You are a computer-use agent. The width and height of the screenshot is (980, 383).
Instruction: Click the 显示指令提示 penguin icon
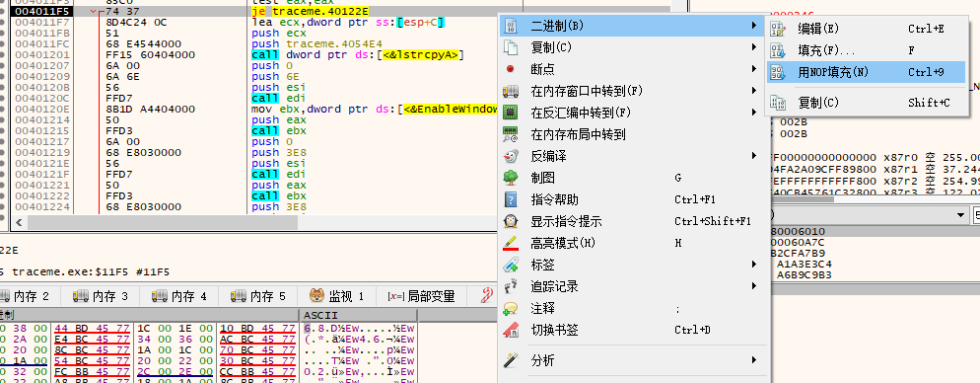(x=510, y=221)
